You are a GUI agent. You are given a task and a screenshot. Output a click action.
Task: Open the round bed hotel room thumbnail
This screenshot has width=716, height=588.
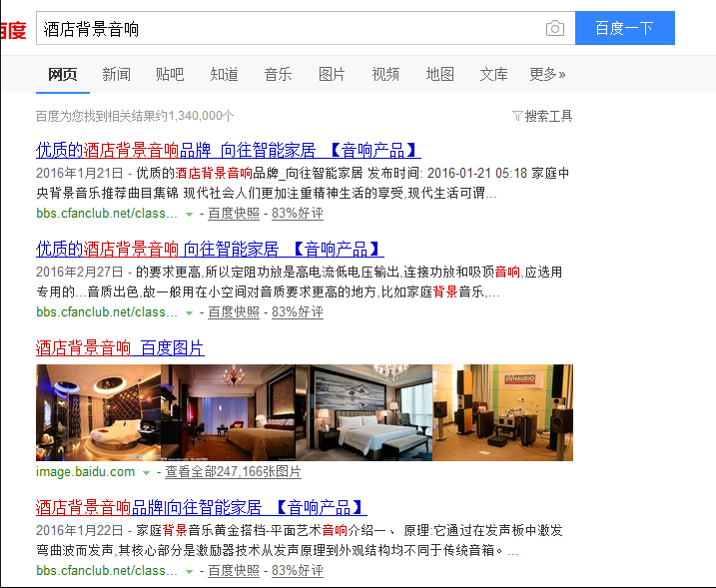(98, 412)
